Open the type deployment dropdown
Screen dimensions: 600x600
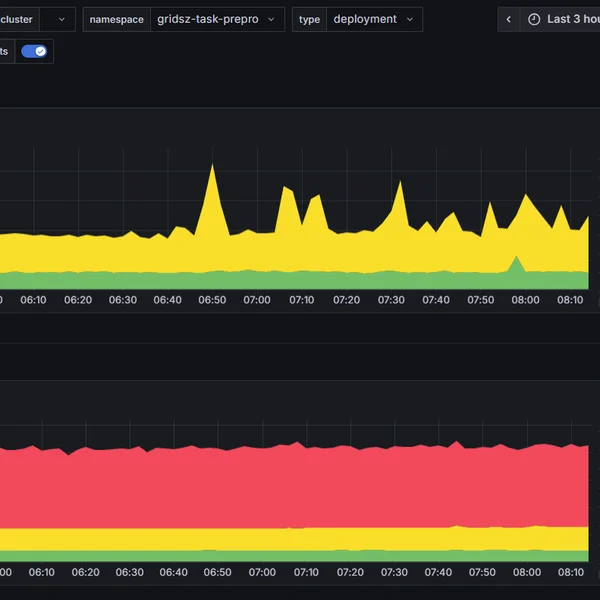click(374, 19)
